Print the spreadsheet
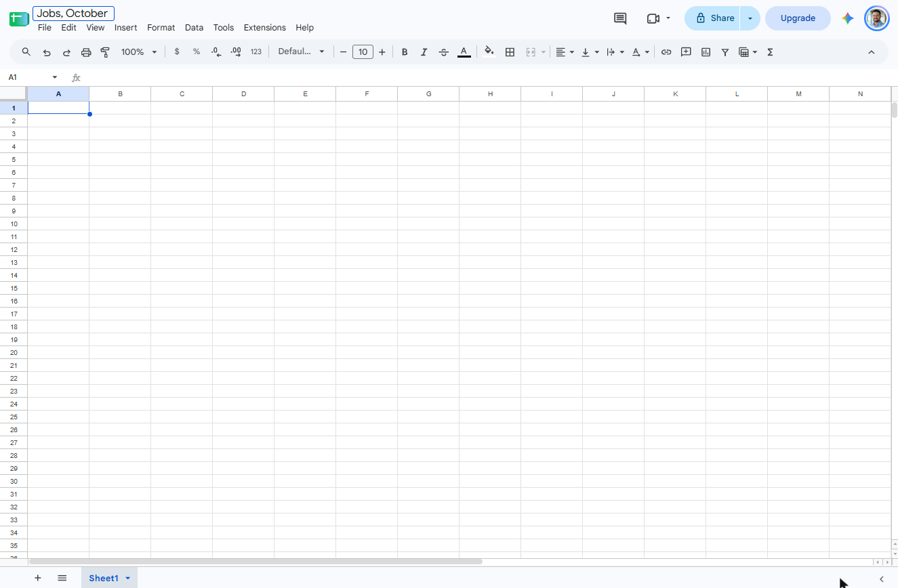 [x=86, y=52]
